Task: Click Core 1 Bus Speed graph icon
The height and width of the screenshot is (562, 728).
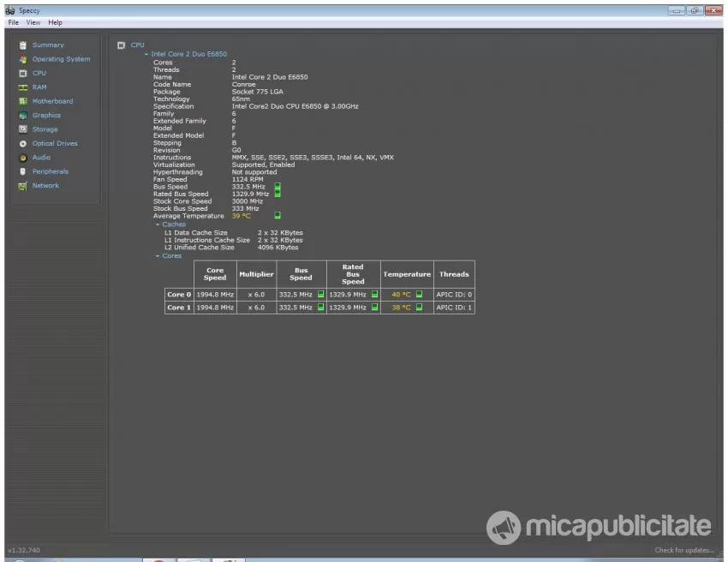Action: tap(320, 307)
